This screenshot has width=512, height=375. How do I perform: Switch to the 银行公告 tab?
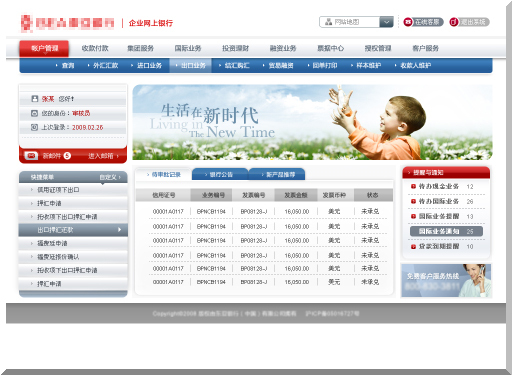click(x=220, y=174)
